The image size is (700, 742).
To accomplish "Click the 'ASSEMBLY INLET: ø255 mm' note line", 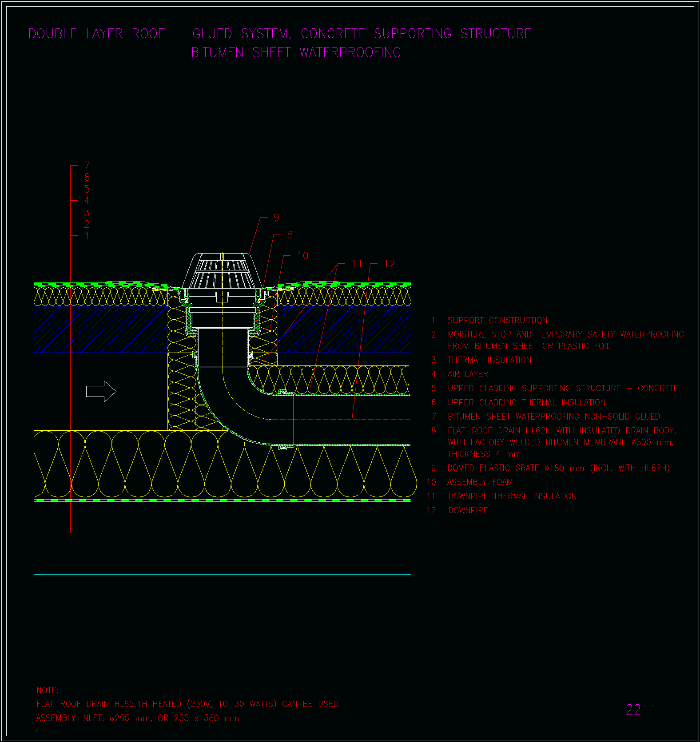I will coord(138,718).
